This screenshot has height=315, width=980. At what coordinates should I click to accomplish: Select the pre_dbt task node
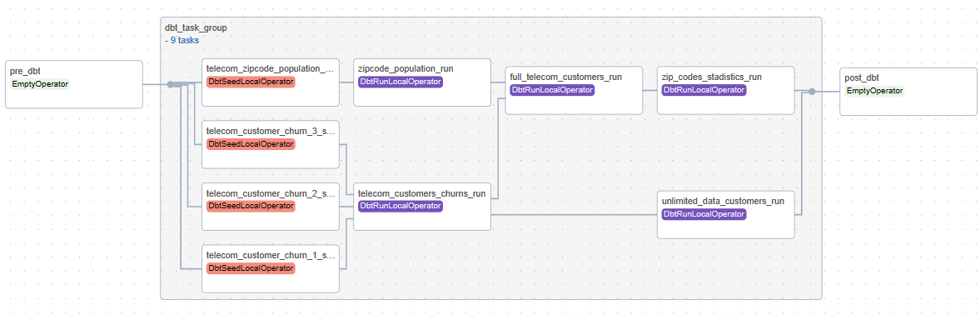click(x=74, y=84)
